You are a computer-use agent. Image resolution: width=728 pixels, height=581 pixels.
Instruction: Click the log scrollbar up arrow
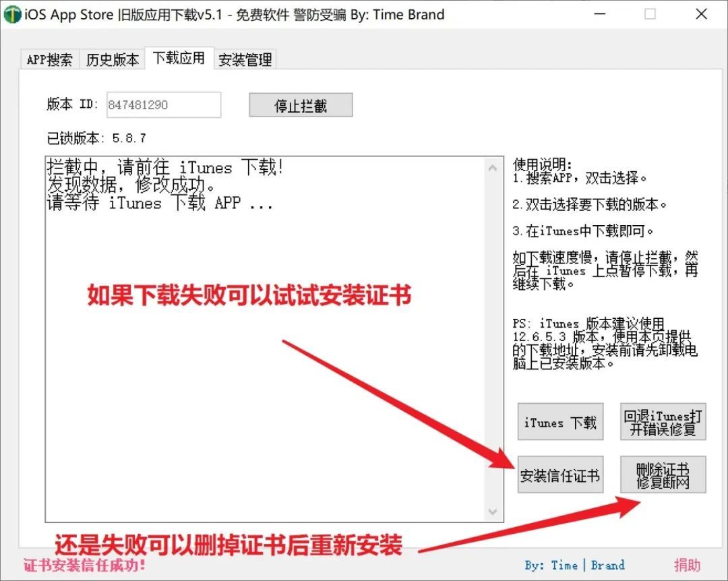pos(493,168)
